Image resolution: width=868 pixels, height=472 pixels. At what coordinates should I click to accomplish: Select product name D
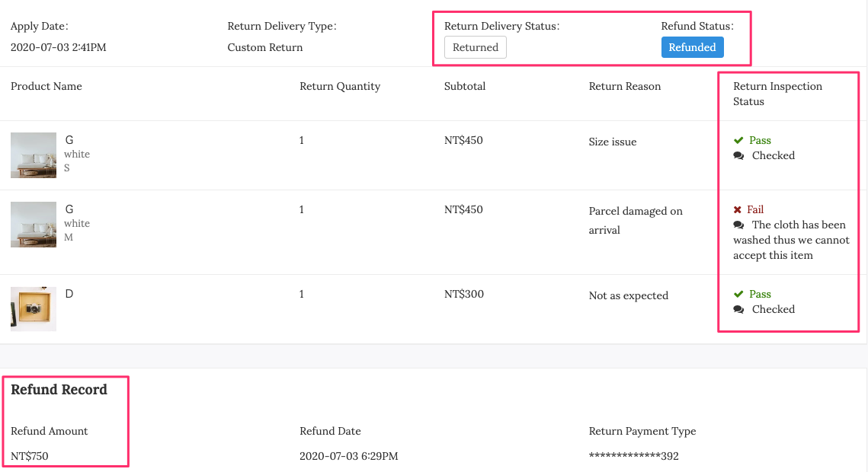coord(69,294)
